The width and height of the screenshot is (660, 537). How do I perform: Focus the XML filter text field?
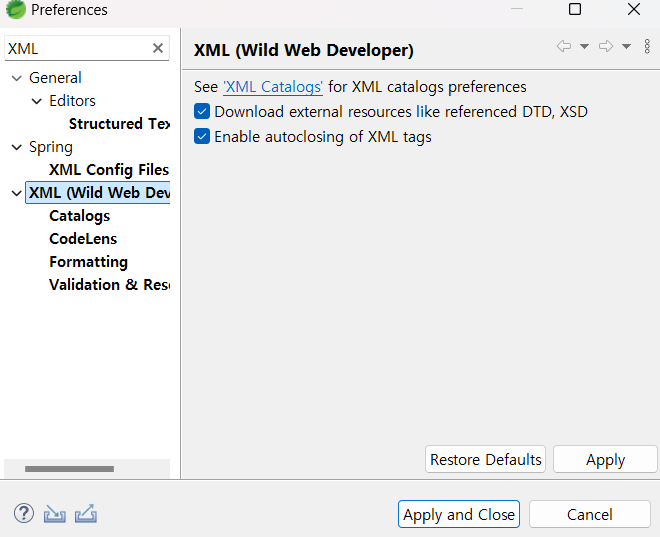point(78,48)
